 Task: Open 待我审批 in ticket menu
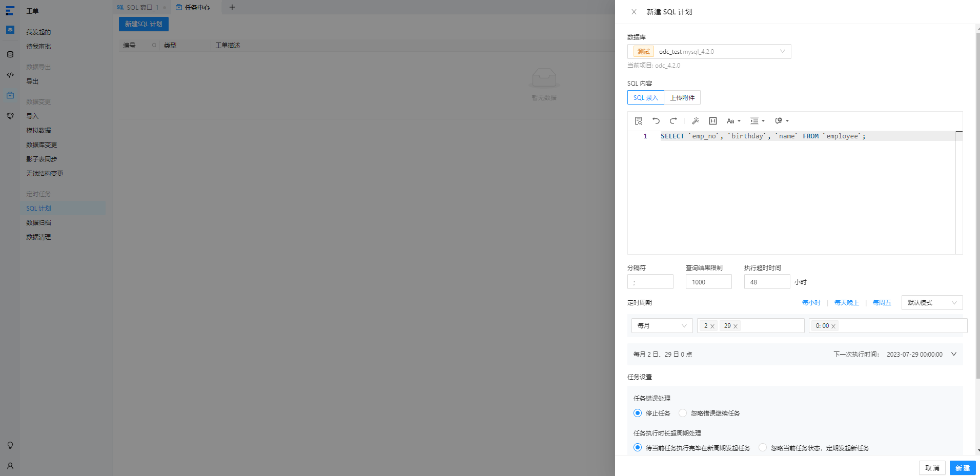(x=39, y=46)
